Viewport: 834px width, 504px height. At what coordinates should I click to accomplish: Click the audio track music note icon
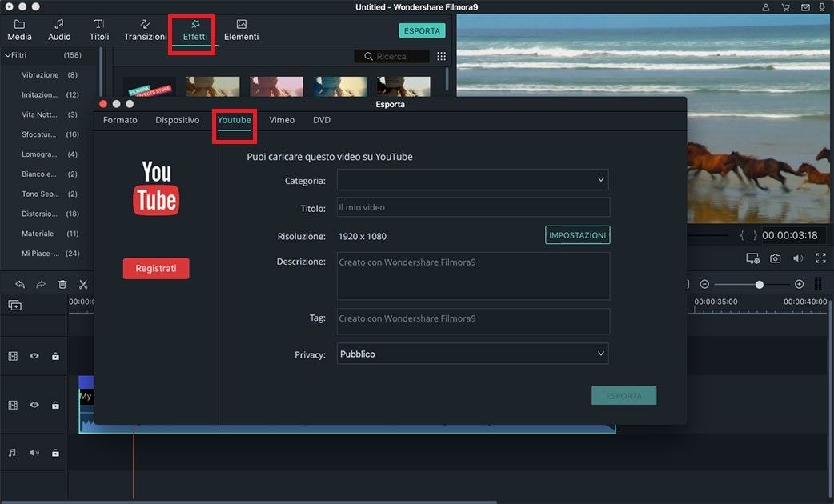click(12, 453)
